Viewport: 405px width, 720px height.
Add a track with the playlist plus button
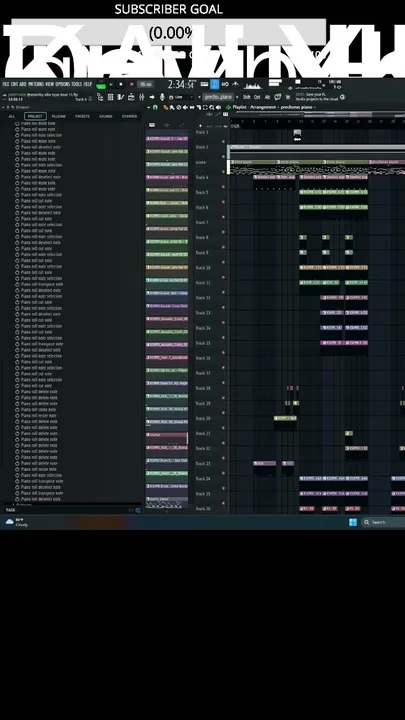(x=200, y=125)
